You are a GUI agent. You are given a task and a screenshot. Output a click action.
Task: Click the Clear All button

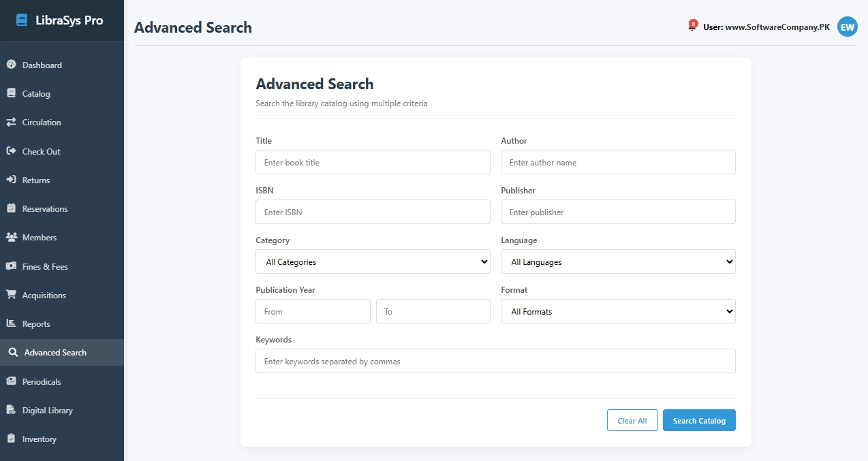632,420
